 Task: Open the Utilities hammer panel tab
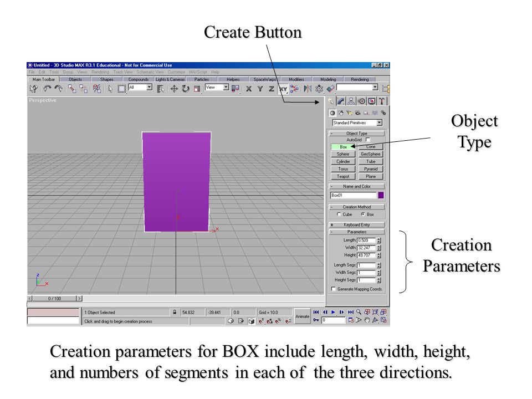[382, 101]
